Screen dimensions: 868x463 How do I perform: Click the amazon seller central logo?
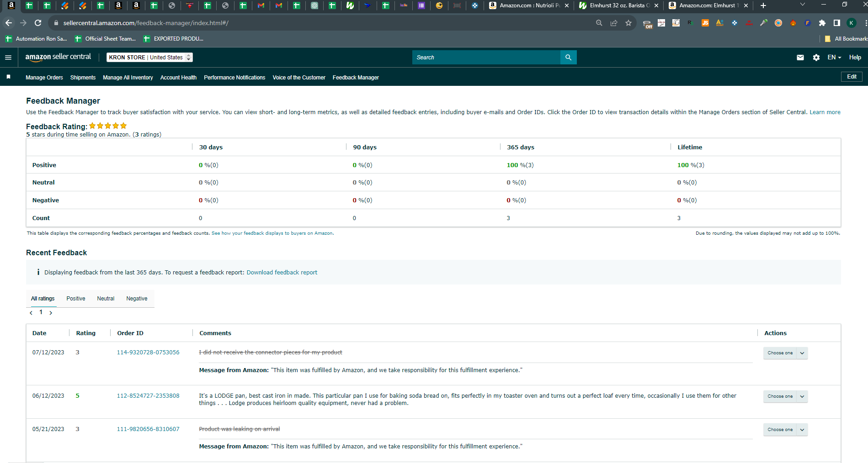58,57
